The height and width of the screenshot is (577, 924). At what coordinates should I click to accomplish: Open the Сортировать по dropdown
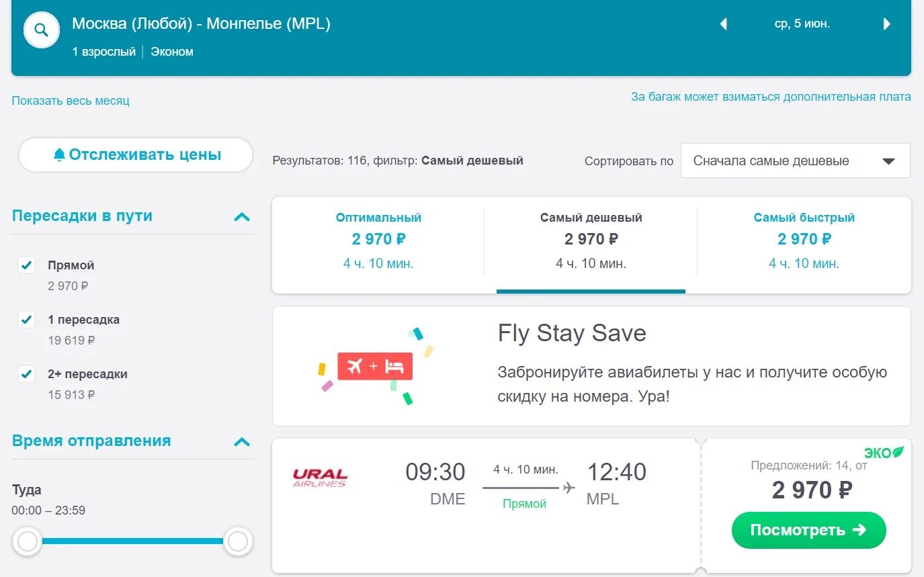(795, 161)
